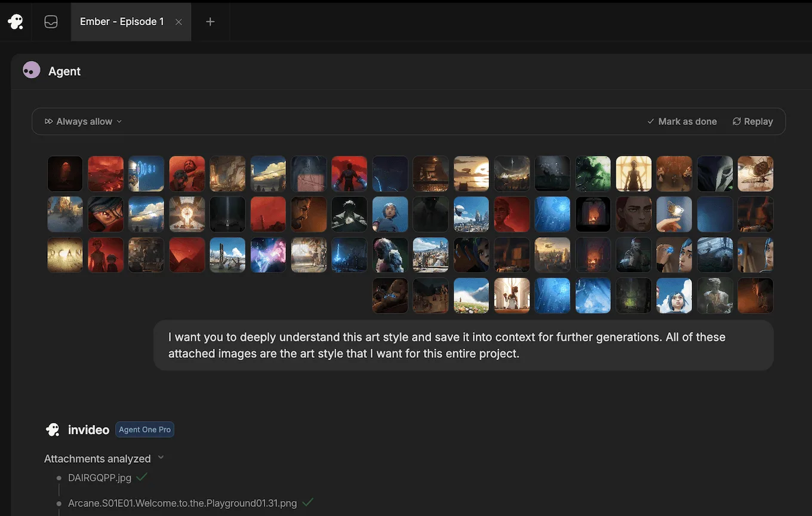
Task: Click Mark as done
Action: point(682,121)
